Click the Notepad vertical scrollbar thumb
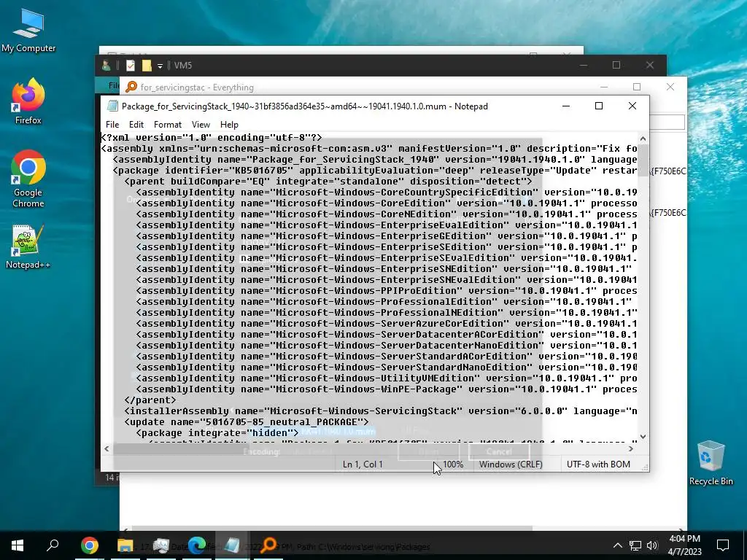The height and width of the screenshot is (560, 747). (643, 160)
